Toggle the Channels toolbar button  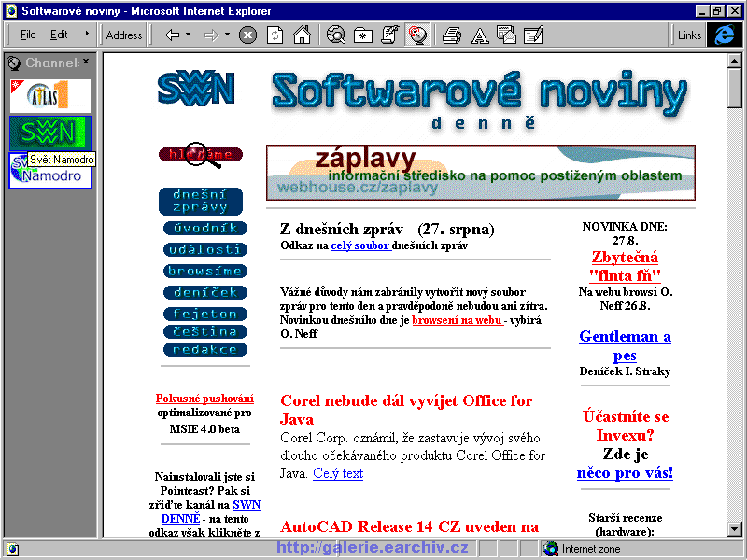[417, 35]
